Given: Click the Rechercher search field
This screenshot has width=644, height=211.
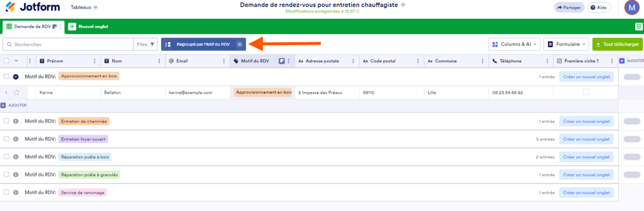Looking at the screenshot, I should 68,45.
